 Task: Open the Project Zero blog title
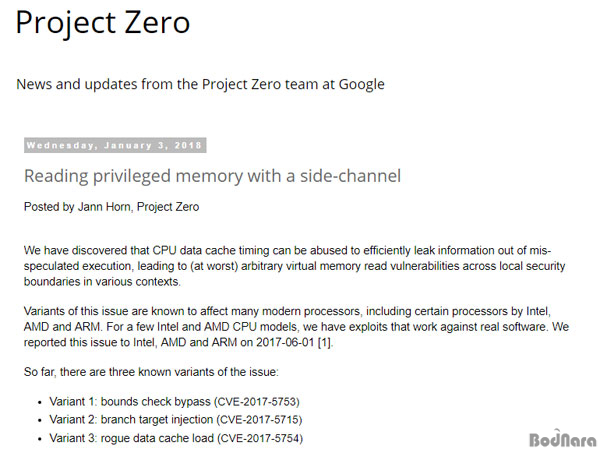click(103, 23)
